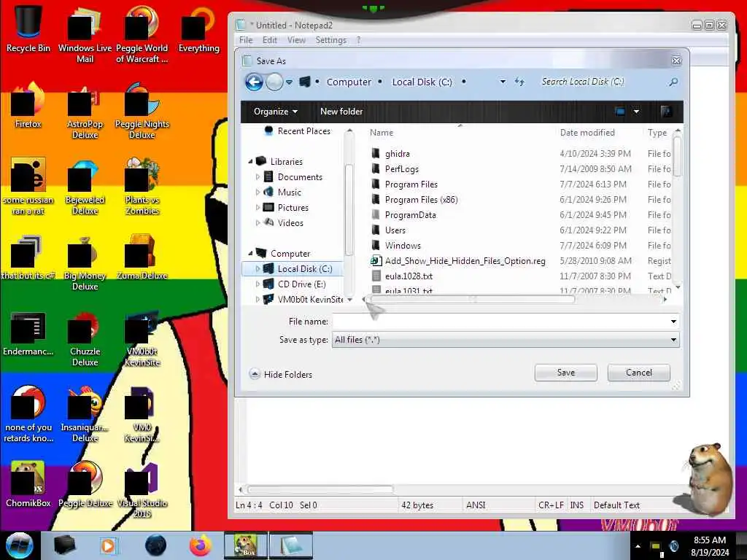
Task: Select Recent Places in navigation pane
Action: click(x=304, y=131)
